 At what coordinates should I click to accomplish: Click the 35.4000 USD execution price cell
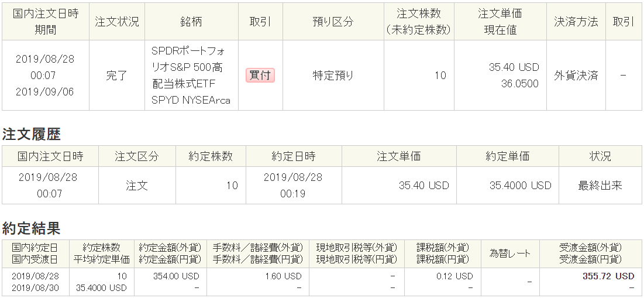(520, 186)
